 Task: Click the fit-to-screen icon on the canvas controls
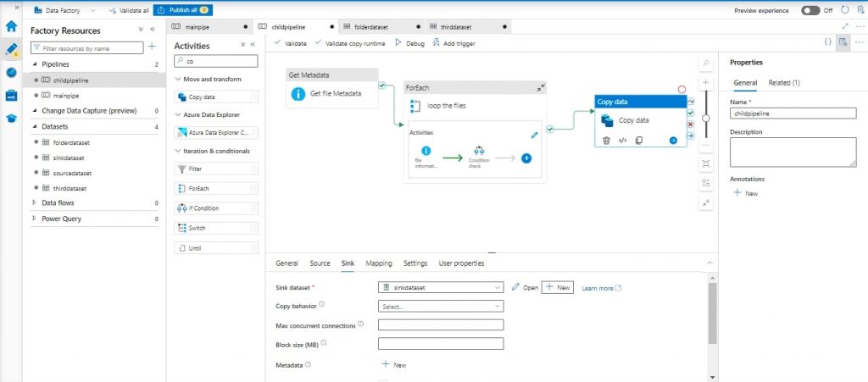[706, 163]
